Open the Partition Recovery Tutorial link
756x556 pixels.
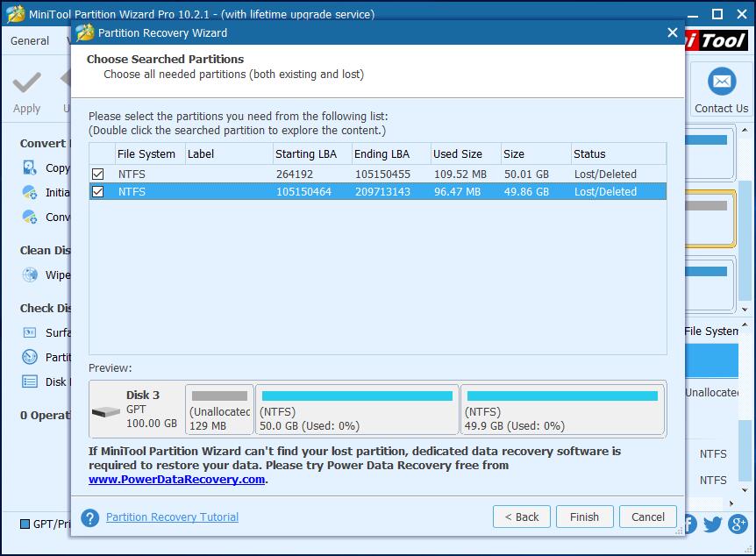[x=172, y=517]
